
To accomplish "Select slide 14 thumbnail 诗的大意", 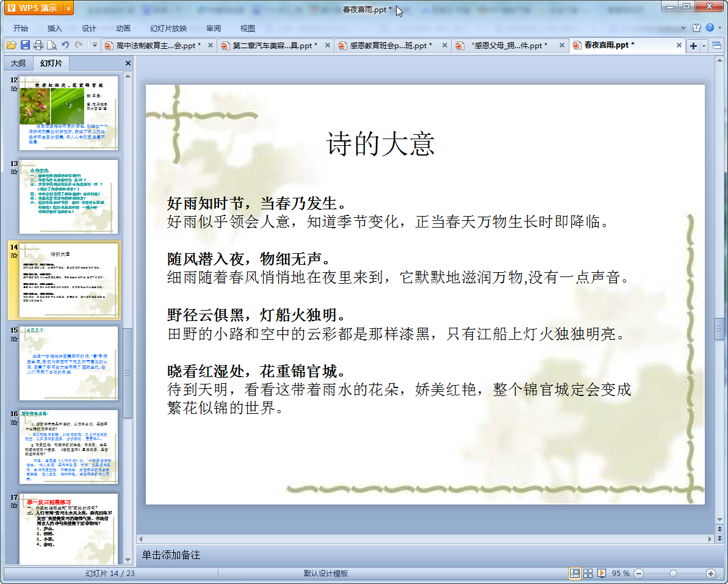I will coord(68,280).
